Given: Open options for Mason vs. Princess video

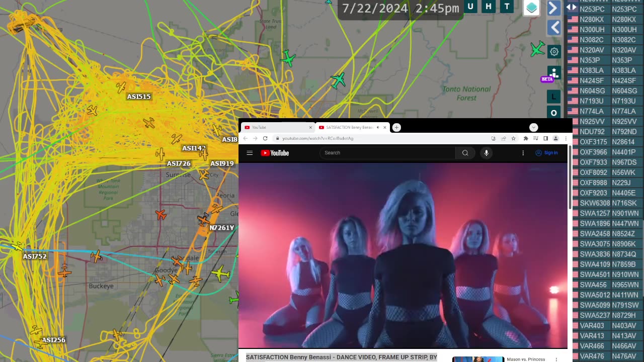Looking at the screenshot, I should pyautogui.click(x=556, y=359).
